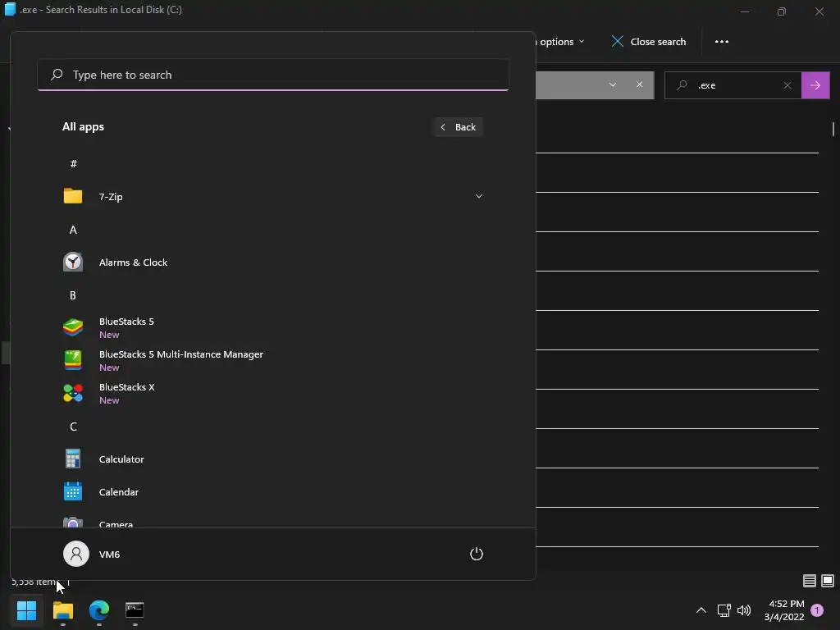Clear the .exe search text

pyautogui.click(x=787, y=85)
